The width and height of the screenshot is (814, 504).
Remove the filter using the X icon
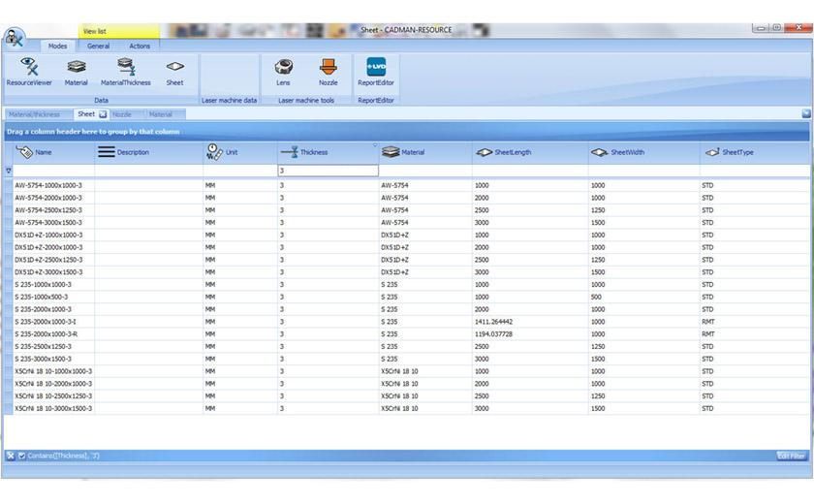[x=11, y=456]
